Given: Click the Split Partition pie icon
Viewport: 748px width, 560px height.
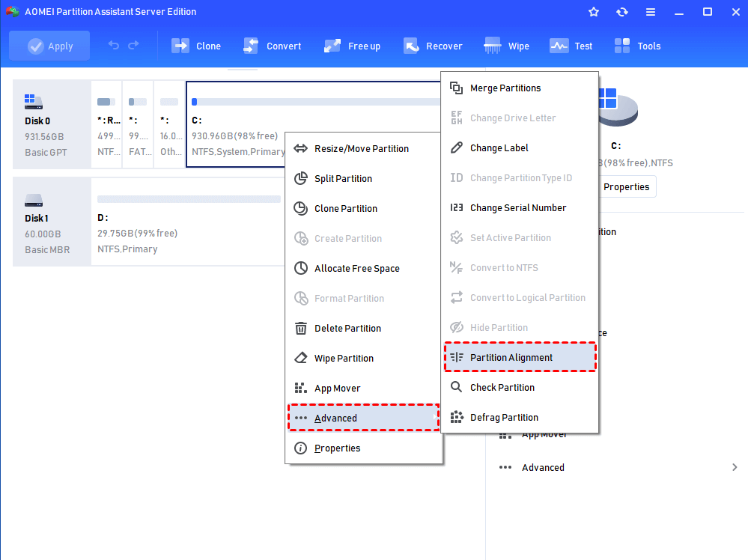Looking at the screenshot, I should click(300, 178).
